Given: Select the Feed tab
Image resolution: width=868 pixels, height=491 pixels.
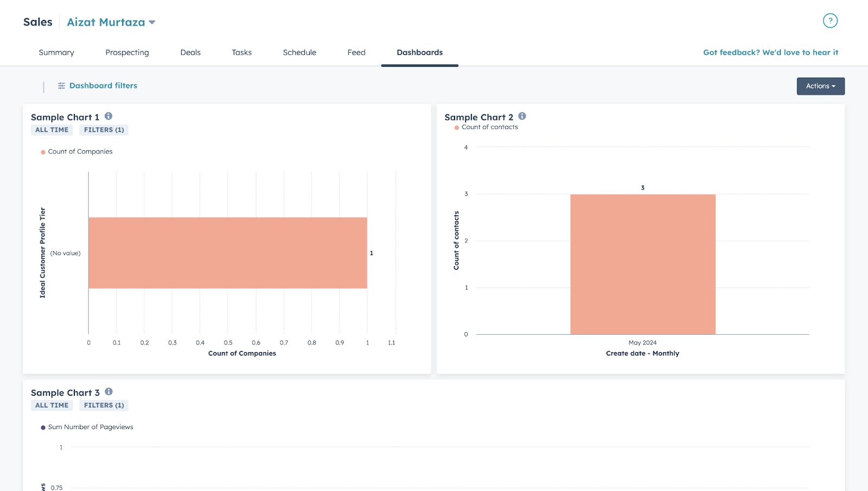Looking at the screenshot, I should pos(356,53).
